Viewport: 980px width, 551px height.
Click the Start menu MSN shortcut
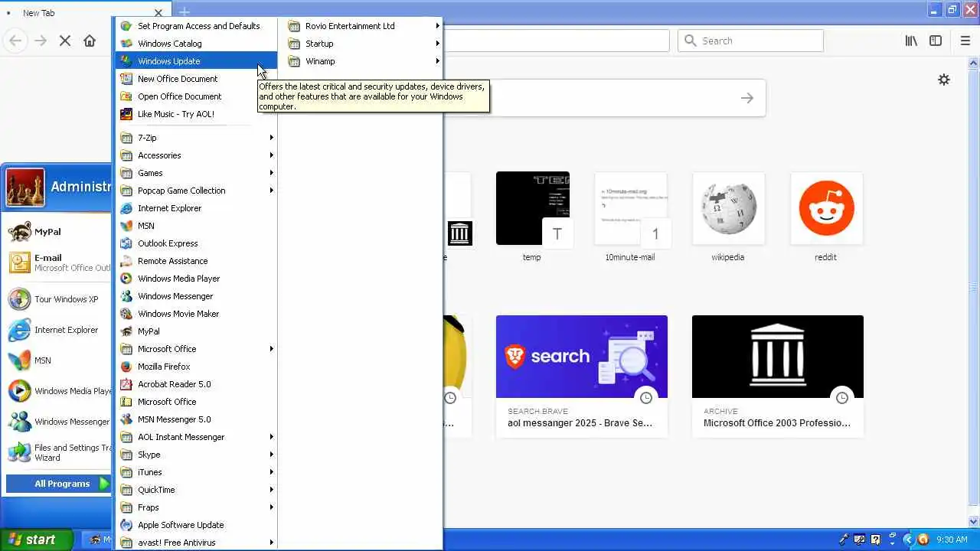57,360
